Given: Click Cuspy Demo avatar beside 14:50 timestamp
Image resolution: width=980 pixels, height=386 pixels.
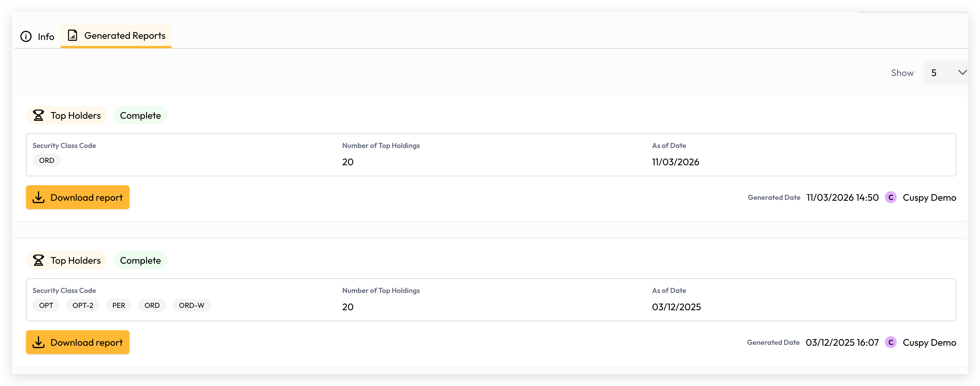Looking at the screenshot, I should [x=890, y=197].
